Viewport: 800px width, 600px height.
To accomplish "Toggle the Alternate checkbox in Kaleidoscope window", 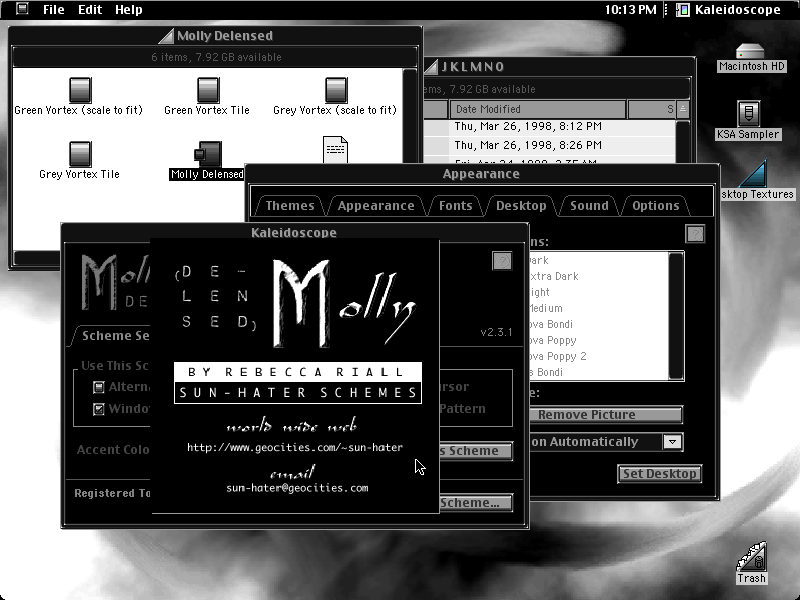I will pos(99,387).
